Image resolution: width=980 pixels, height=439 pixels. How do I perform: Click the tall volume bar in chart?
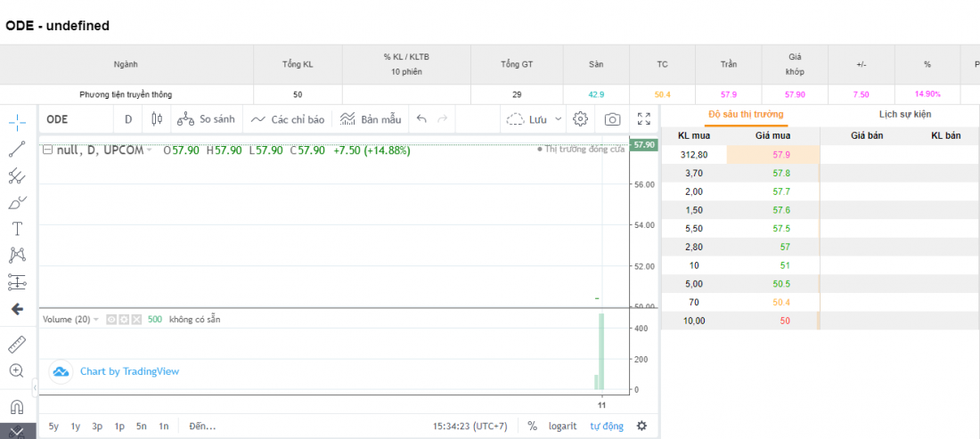point(602,351)
